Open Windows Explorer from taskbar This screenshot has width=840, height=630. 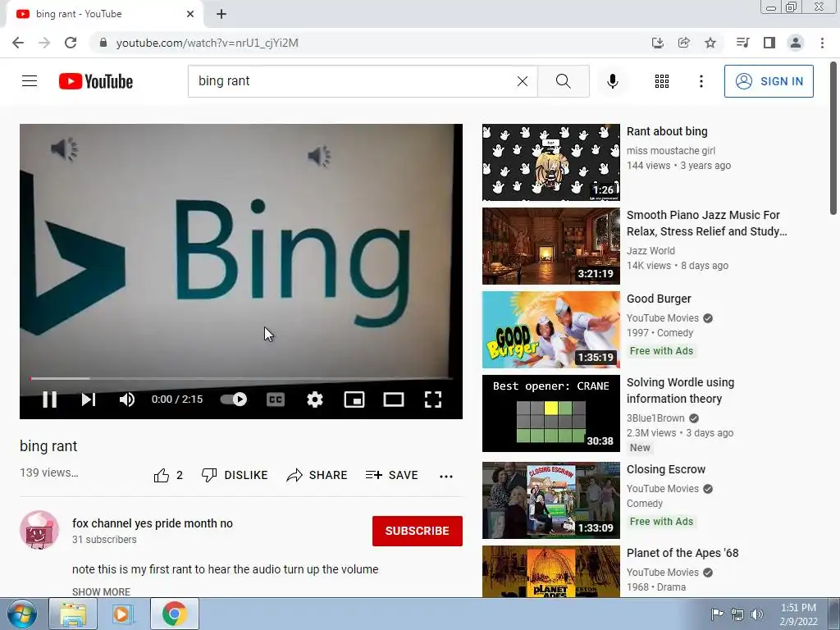tap(73, 614)
